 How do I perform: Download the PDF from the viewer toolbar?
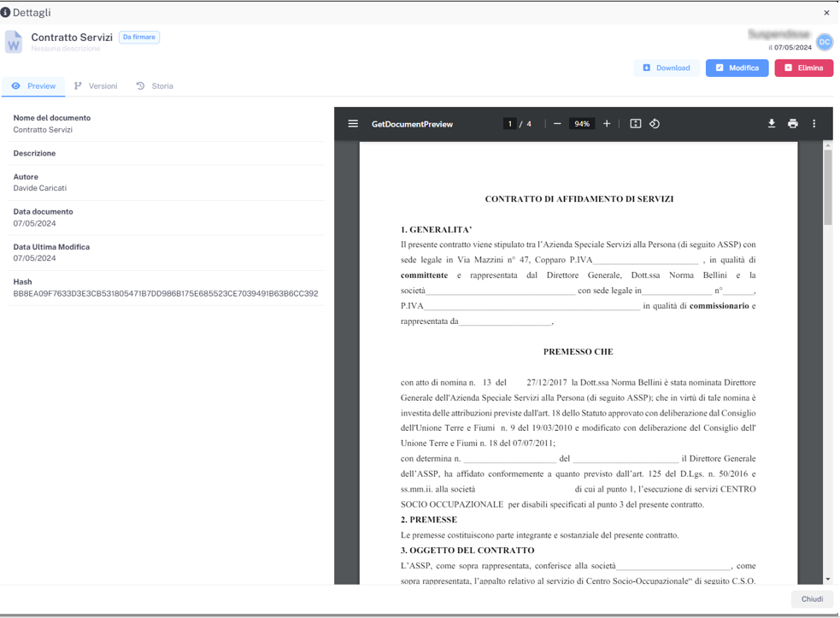tap(772, 124)
